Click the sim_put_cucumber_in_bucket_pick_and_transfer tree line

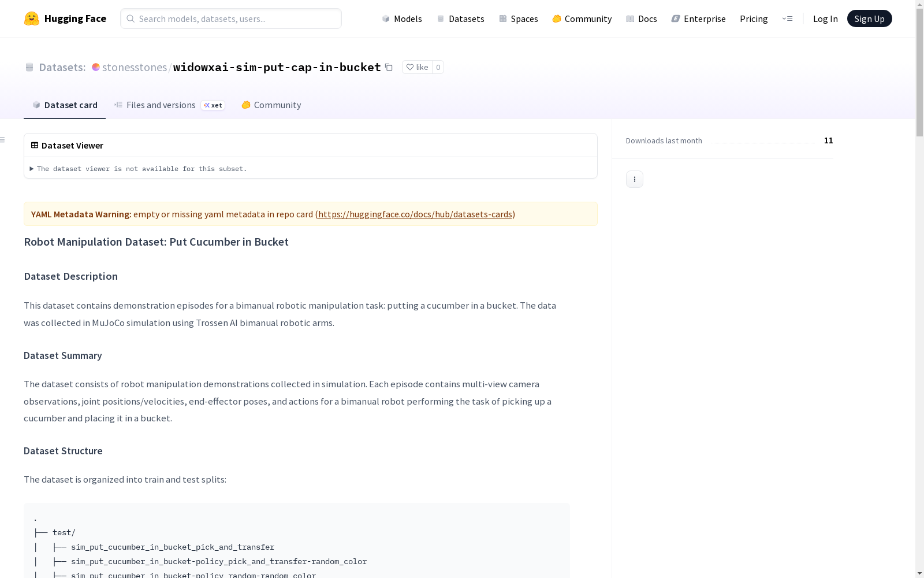[x=173, y=547]
